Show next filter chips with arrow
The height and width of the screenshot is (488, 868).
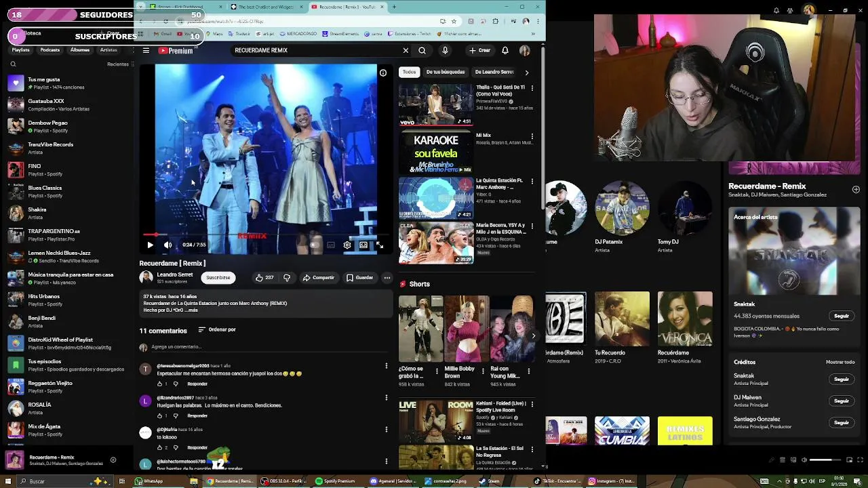527,72
